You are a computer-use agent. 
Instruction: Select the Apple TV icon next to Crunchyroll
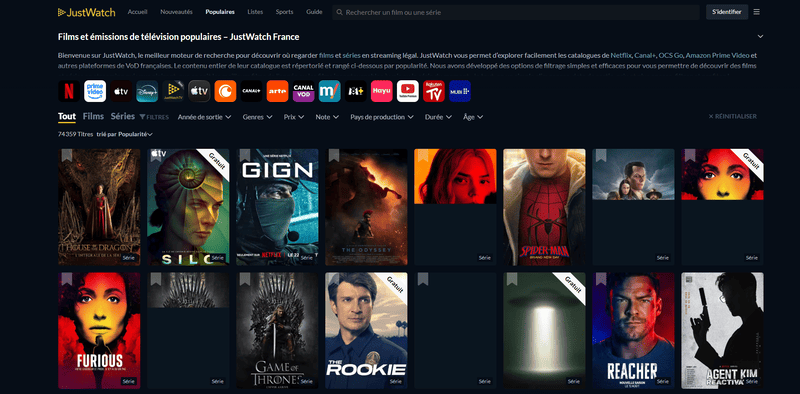(x=199, y=91)
